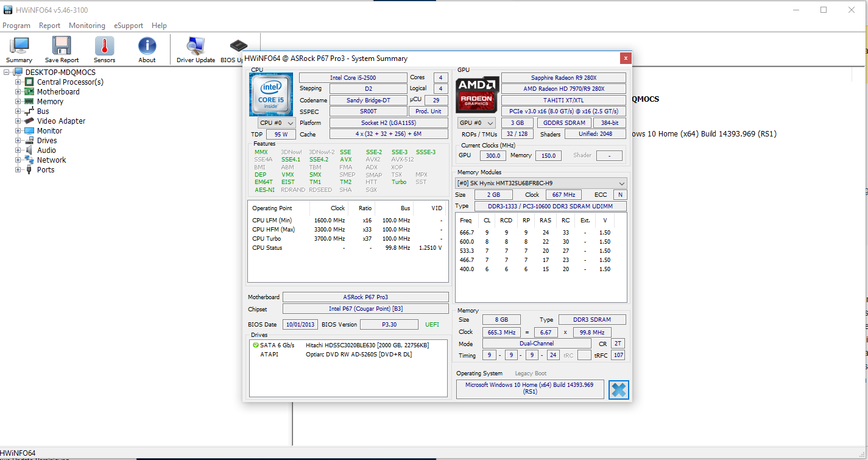Viewport: 868px width, 460px height.
Task: Expand the Ports tree node
Action: click(x=18, y=169)
